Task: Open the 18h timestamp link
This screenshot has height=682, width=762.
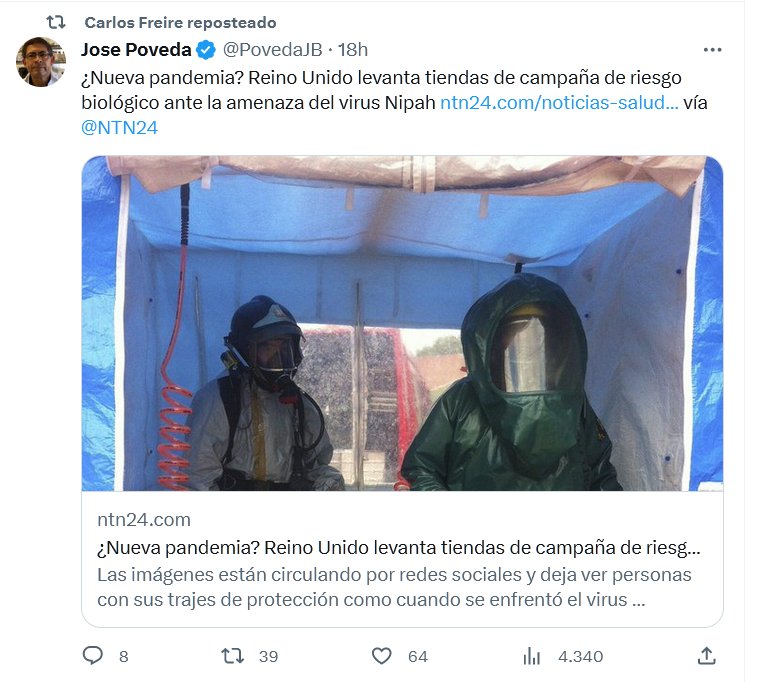Action: click(x=353, y=50)
